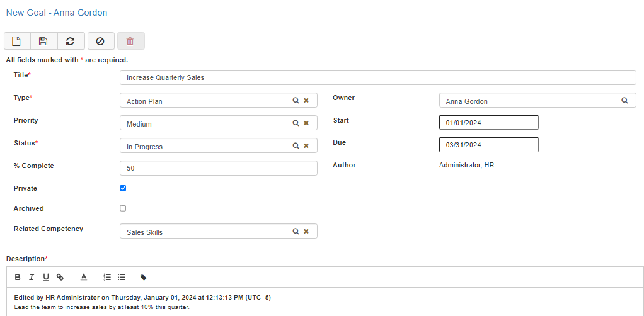Open the Type lookup search
The width and height of the screenshot is (644, 316).
[295, 101]
